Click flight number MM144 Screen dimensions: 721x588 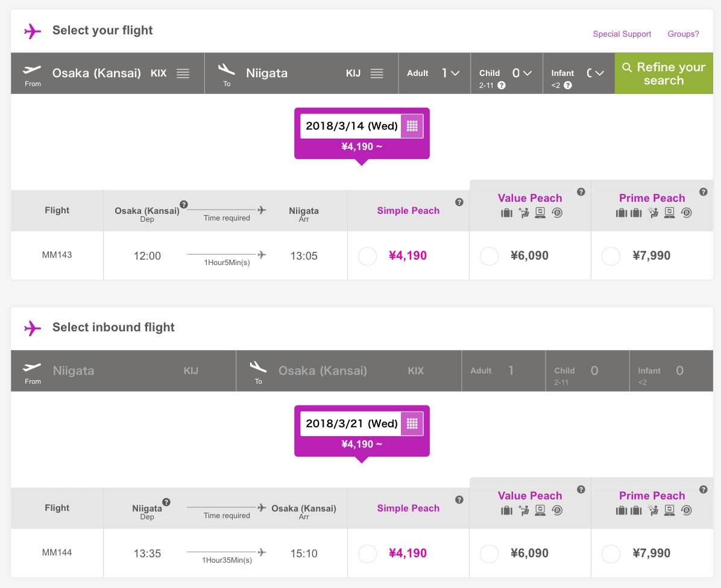pos(57,552)
